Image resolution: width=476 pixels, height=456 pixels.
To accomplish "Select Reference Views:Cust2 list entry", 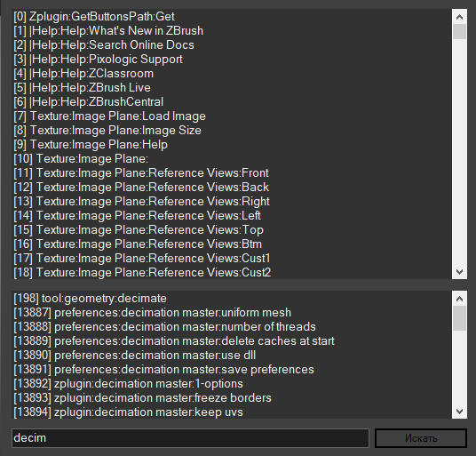I will pos(142,273).
